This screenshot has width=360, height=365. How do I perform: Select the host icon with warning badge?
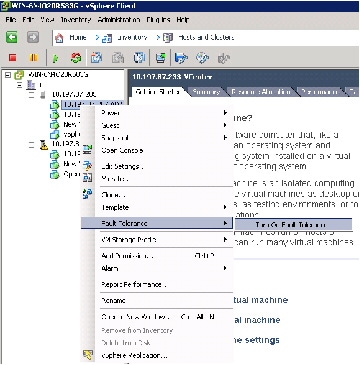click(44, 145)
